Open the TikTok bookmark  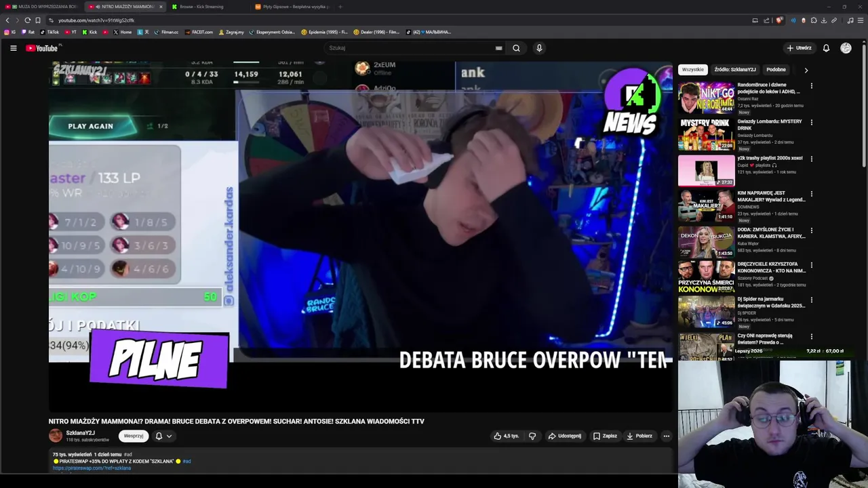pyautogui.click(x=50, y=32)
